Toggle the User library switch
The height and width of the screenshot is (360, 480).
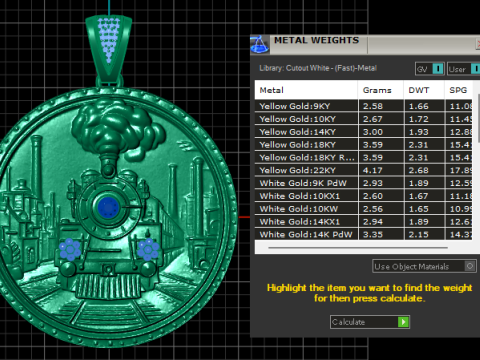point(464,69)
